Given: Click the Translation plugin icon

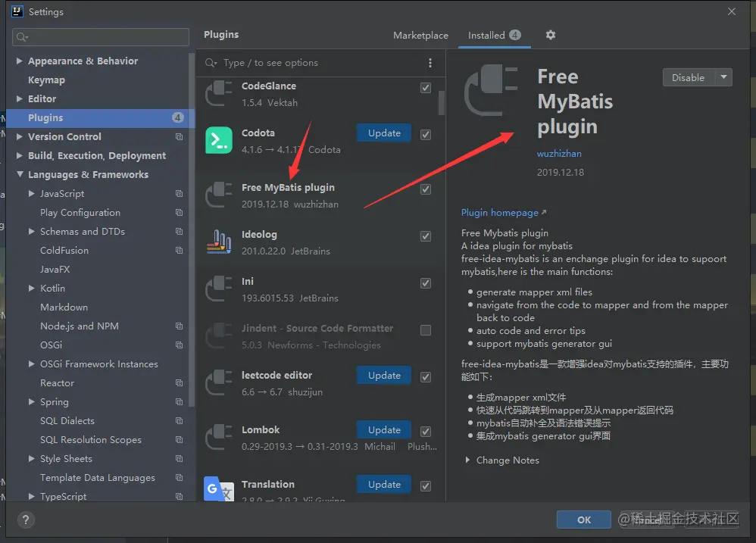Looking at the screenshot, I should pos(218,488).
